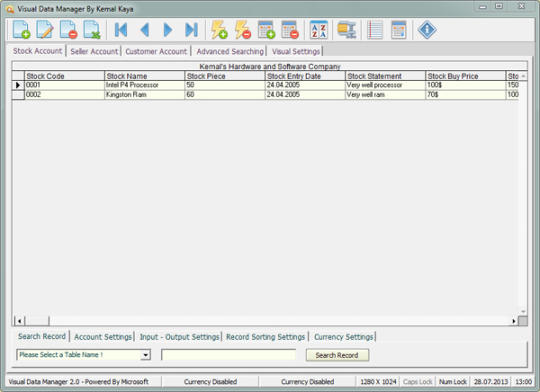Screen dimensions: 540x392
Task: Click 'Kemal's Hardware and Software Company' grid caption
Action: [270, 66]
